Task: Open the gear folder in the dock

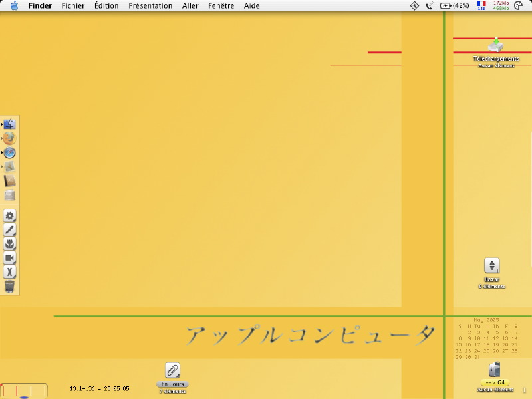Action: (x=9, y=215)
